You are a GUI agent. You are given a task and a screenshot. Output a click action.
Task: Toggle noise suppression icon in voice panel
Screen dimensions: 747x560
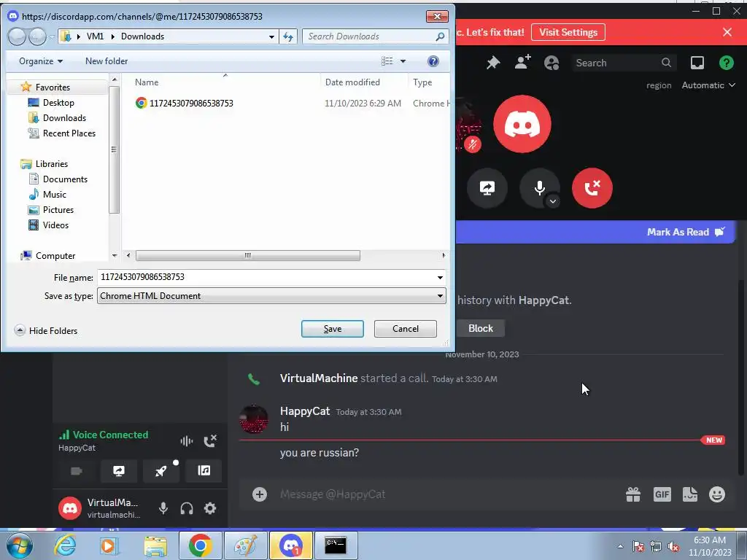point(186,441)
